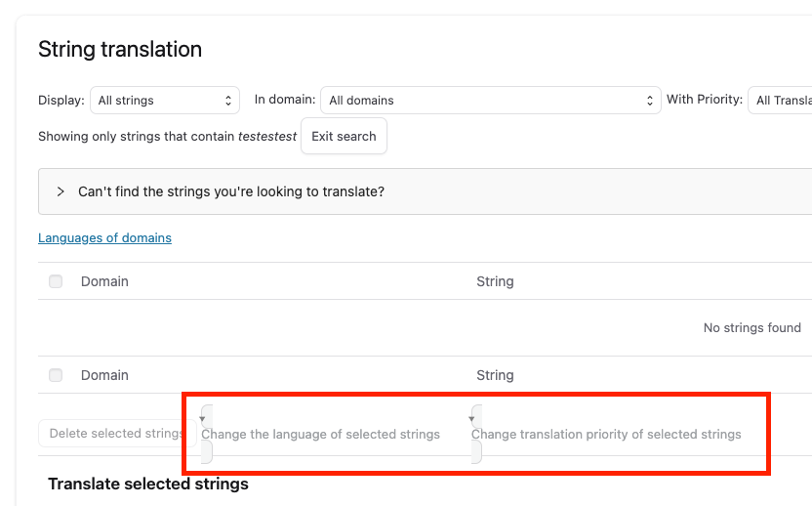Click Change the language of selected strings

320,435
